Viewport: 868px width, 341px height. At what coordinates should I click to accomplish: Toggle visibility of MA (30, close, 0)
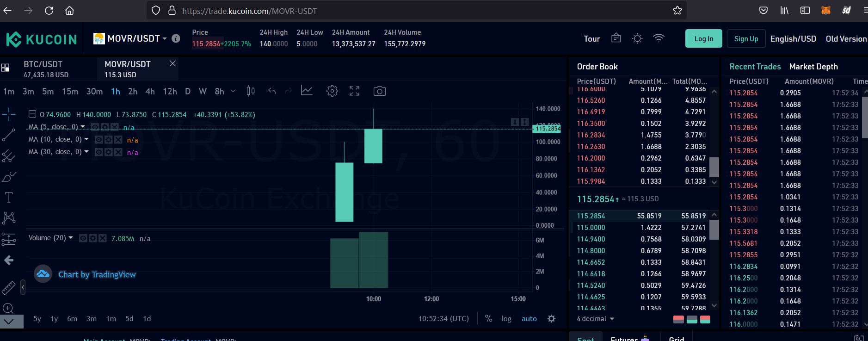(98, 152)
